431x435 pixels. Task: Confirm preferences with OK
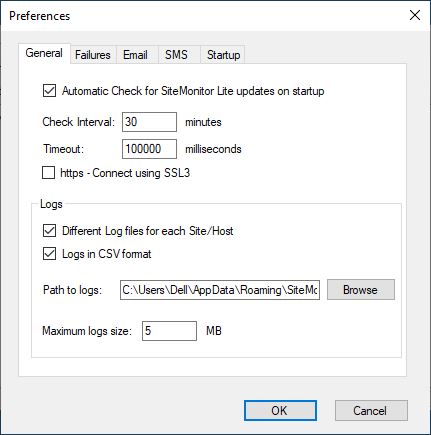tap(280, 411)
